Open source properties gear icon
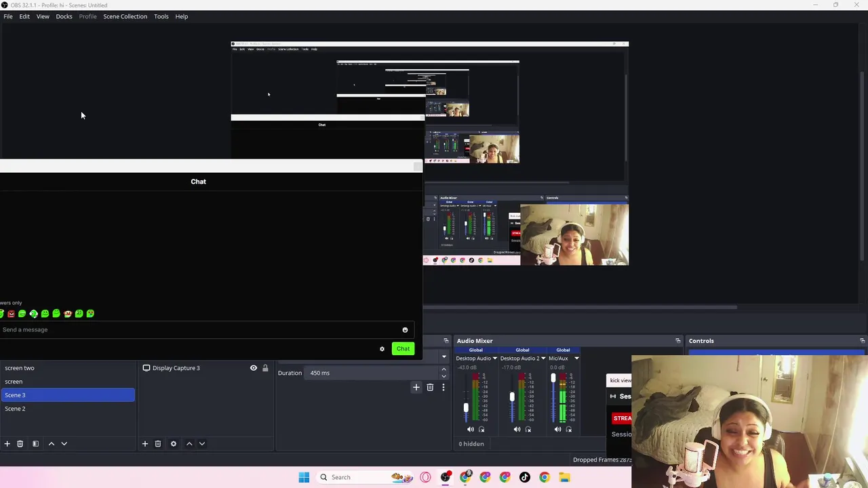This screenshot has height=488, width=868. 174,444
